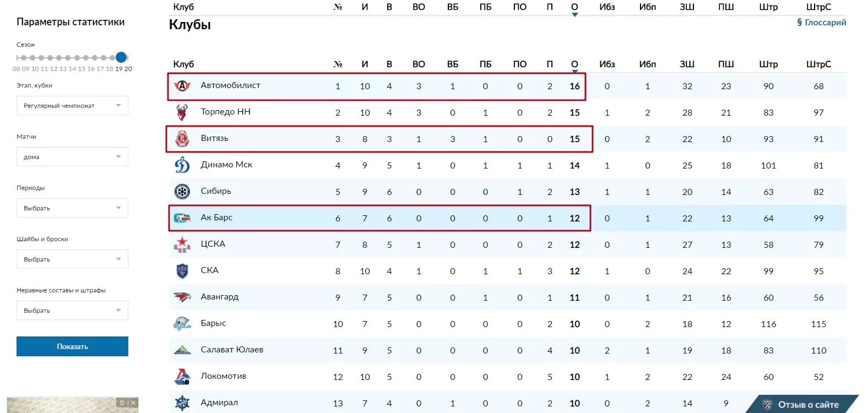Click the Авангард club logo

pos(182,297)
